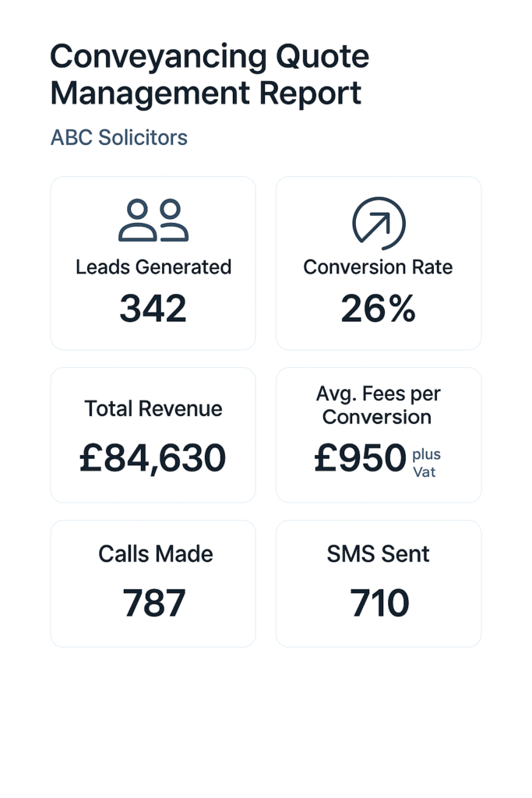The image size is (532, 798).
Task: Click the Conversion Rate arrow circle icon
Action: tap(379, 223)
